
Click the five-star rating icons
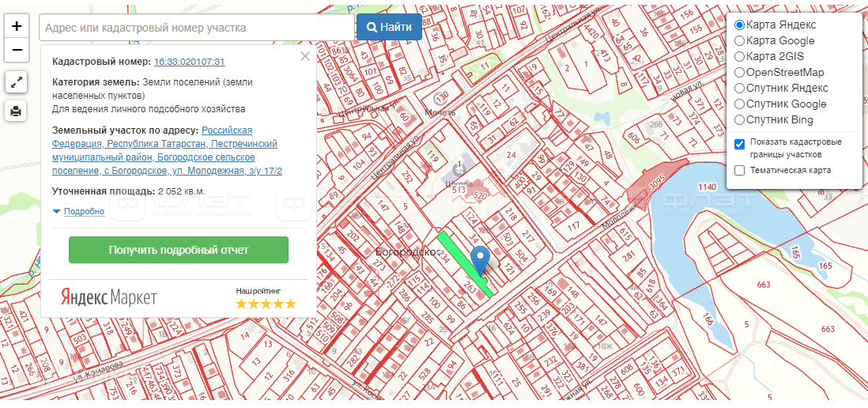click(266, 303)
